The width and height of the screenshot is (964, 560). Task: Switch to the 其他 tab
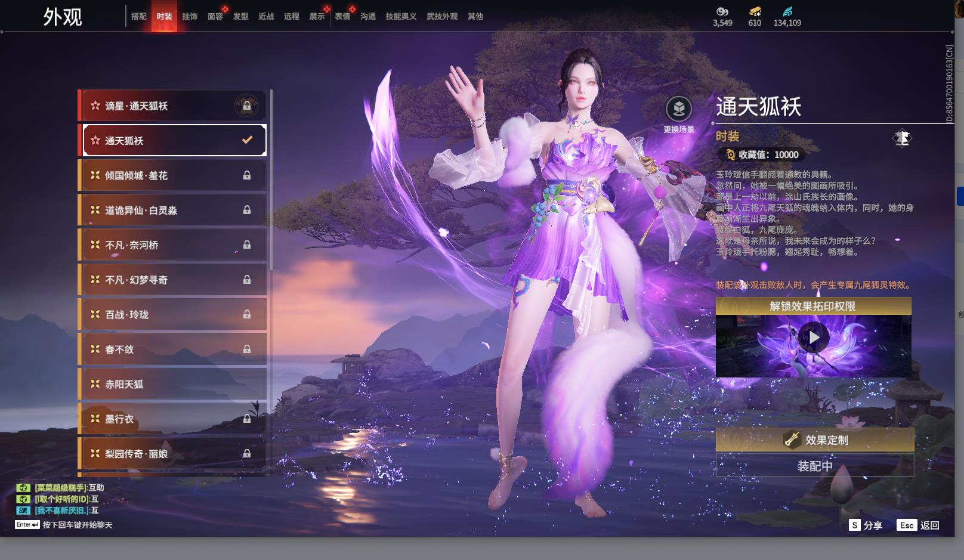click(x=475, y=17)
